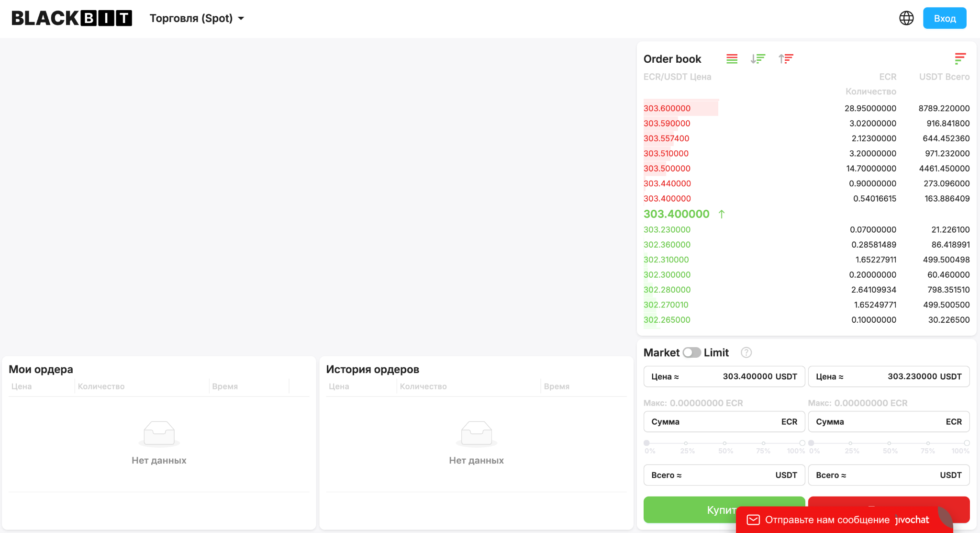Select ask price 303.557400
Image resolution: width=980 pixels, height=533 pixels.
[x=667, y=138]
